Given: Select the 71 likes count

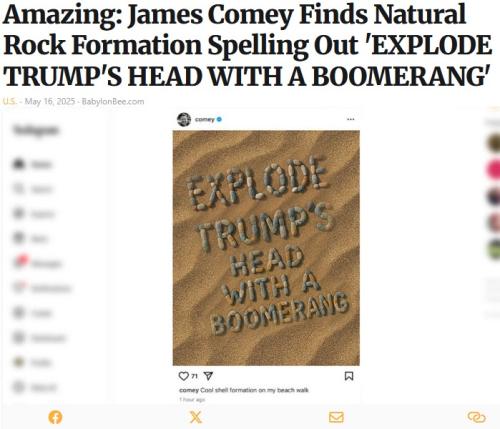Looking at the screenshot, I should [x=194, y=376].
